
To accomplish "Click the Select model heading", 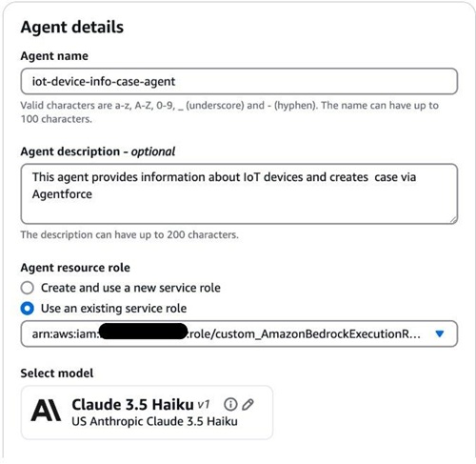I will 57,373.
